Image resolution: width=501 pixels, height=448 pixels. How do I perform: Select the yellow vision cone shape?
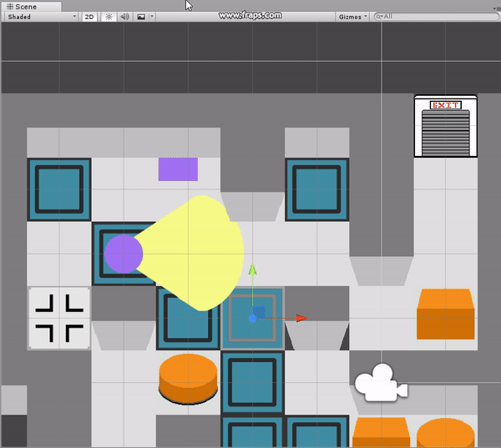(192, 253)
